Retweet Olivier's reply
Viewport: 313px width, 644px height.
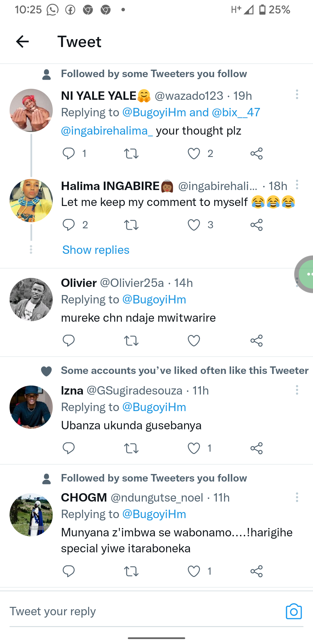click(x=131, y=341)
